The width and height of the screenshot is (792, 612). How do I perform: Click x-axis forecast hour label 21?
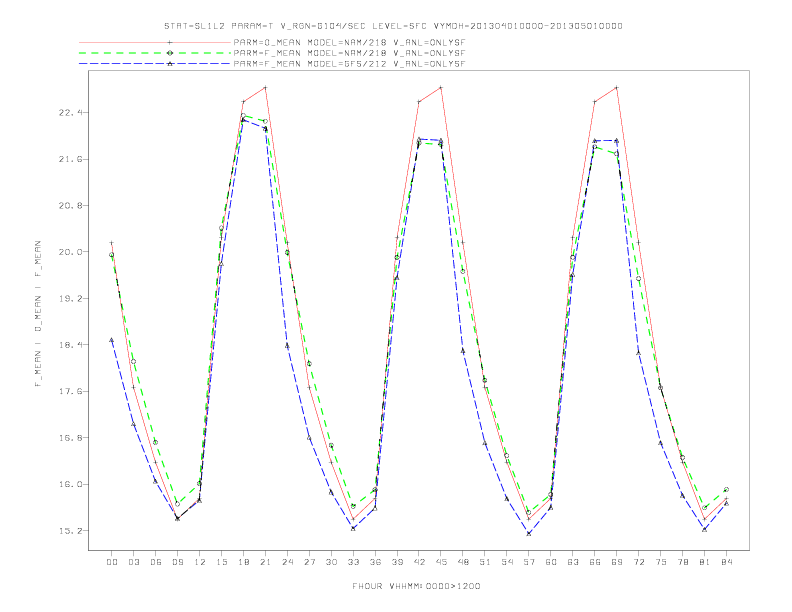click(x=265, y=562)
